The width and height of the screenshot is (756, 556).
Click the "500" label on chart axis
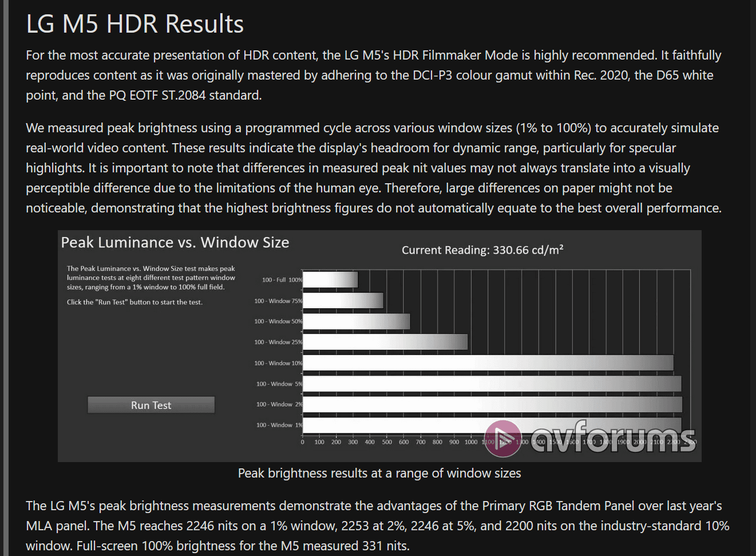pos(387,441)
